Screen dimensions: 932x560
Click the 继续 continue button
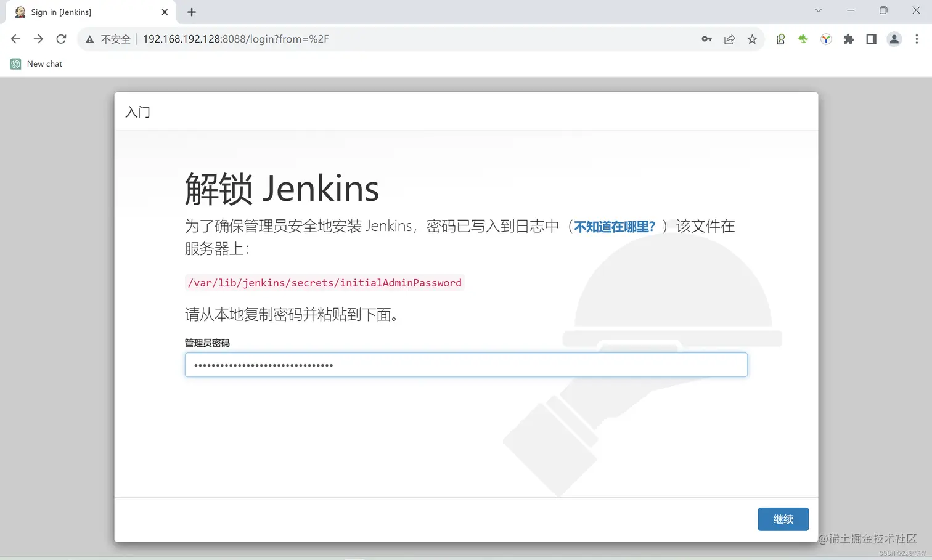click(x=783, y=519)
